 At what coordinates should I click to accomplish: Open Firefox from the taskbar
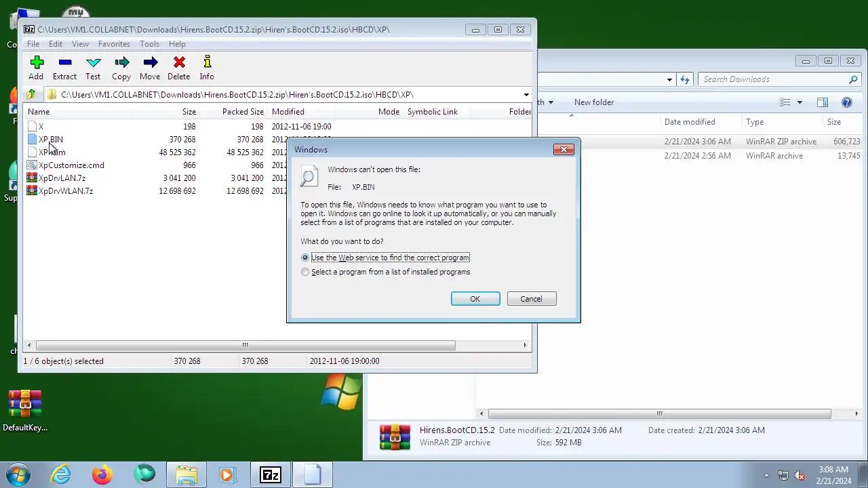(x=102, y=474)
